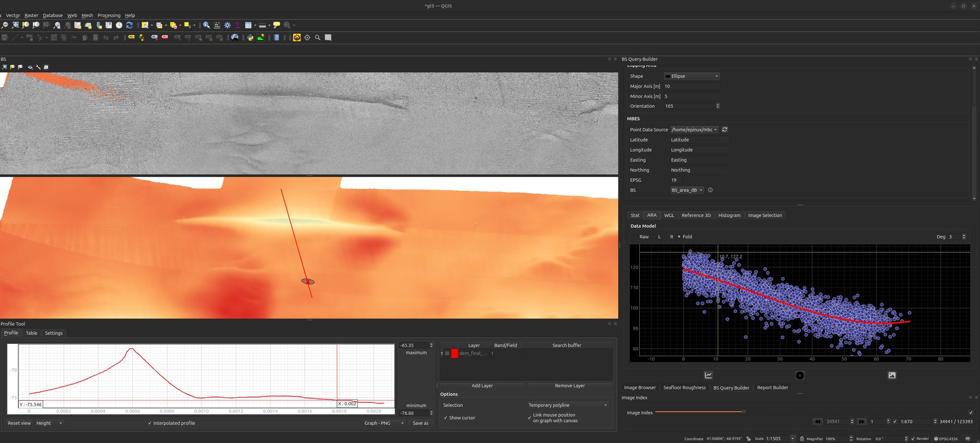Open the Shape dropdown showing Ellipse

pos(692,76)
